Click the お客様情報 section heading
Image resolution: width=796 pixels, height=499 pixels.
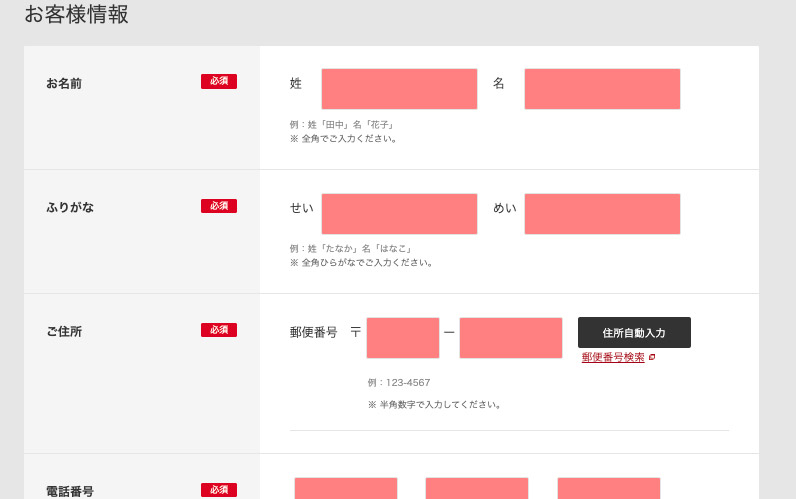click(76, 15)
